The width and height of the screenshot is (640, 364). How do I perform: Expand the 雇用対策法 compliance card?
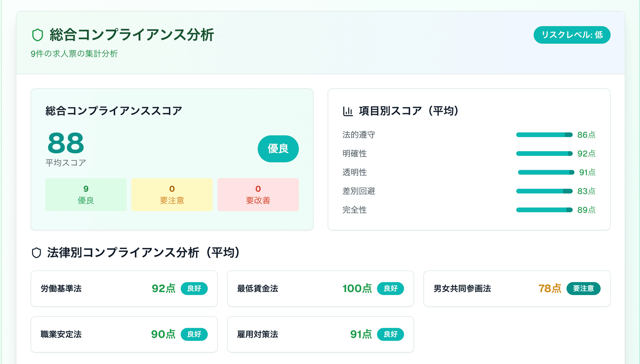pyautogui.click(x=320, y=334)
